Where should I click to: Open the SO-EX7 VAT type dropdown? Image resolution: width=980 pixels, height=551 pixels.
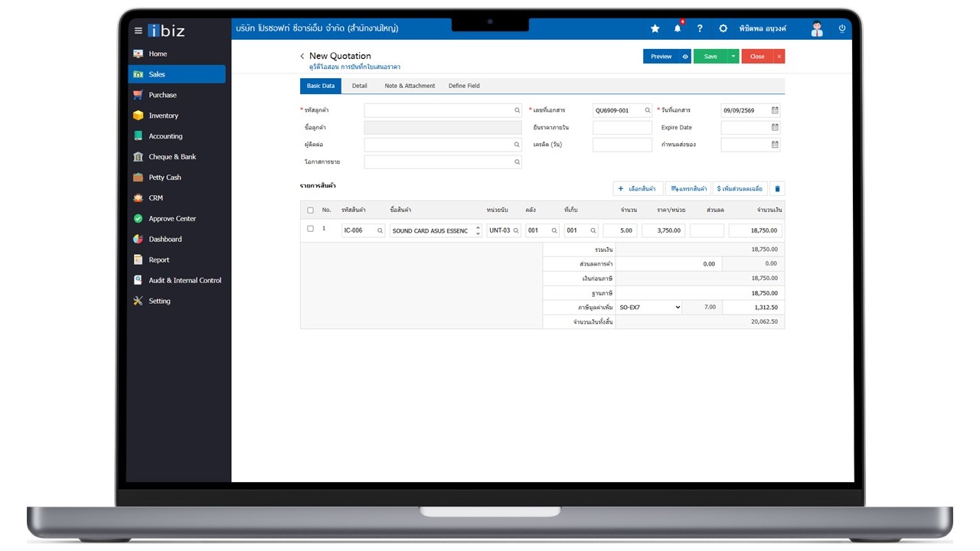(x=649, y=307)
